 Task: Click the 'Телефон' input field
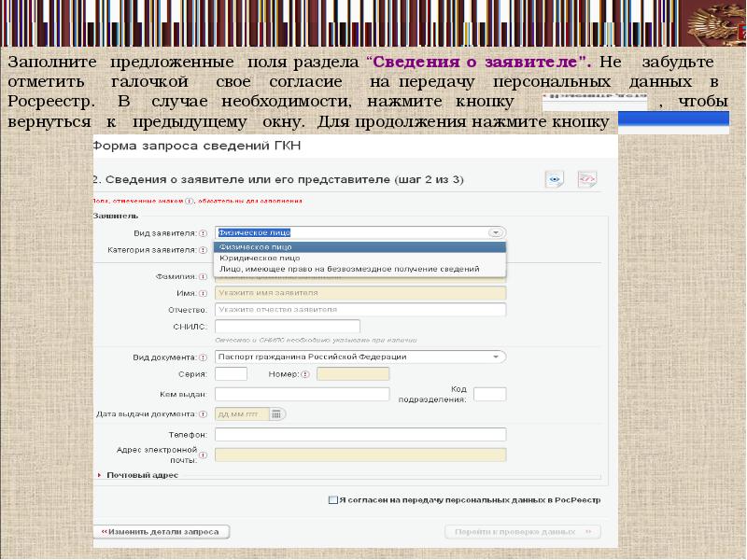click(360, 434)
